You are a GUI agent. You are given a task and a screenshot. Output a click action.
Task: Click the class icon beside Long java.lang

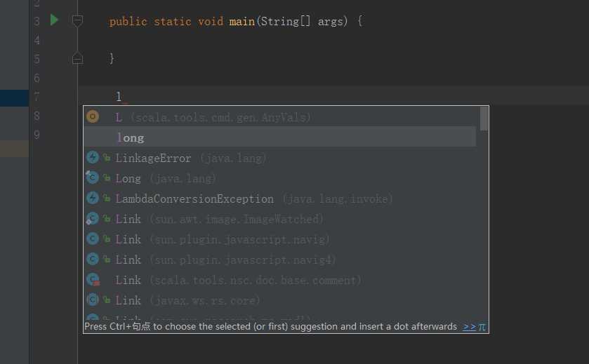[92, 178]
